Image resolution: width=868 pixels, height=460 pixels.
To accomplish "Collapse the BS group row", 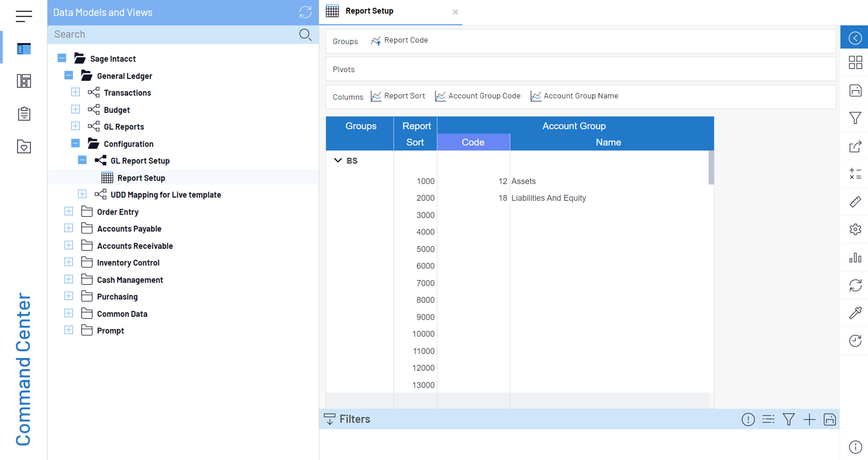I will click(x=338, y=160).
